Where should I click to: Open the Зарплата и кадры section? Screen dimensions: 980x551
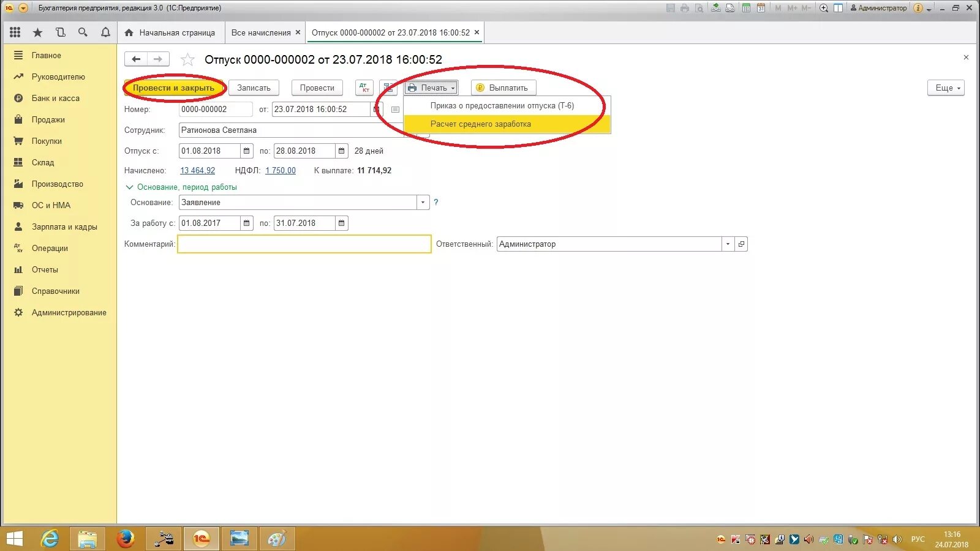point(59,227)
